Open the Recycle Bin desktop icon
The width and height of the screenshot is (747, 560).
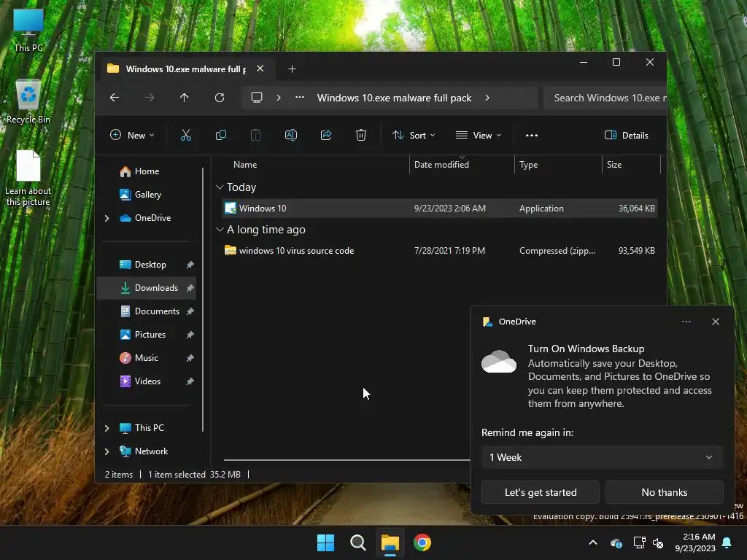tap(28, 102)
